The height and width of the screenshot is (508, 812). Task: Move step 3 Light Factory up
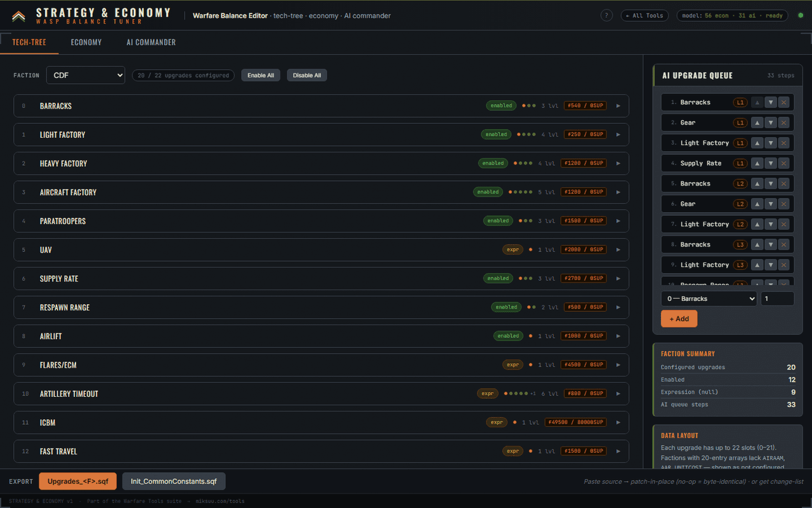tap(757, 143)
